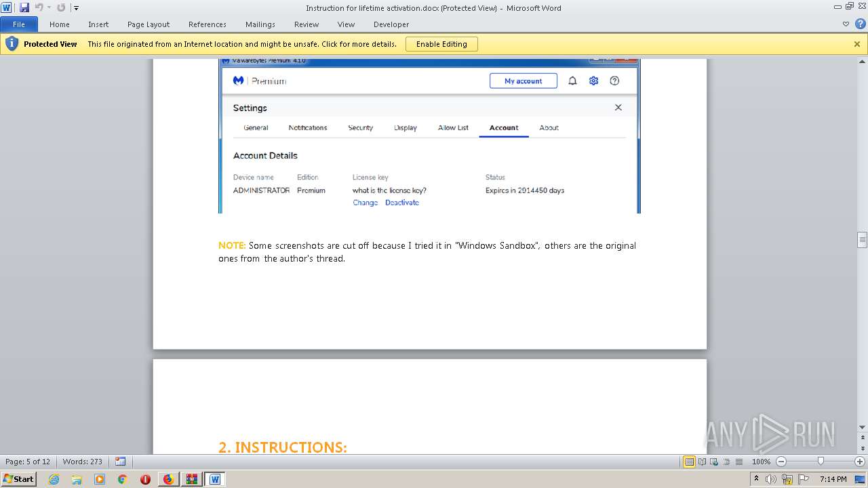Click the Enable Editing button
Image resolution: width=868 pixels, height=488 pixels.
(x=441, y=44)
